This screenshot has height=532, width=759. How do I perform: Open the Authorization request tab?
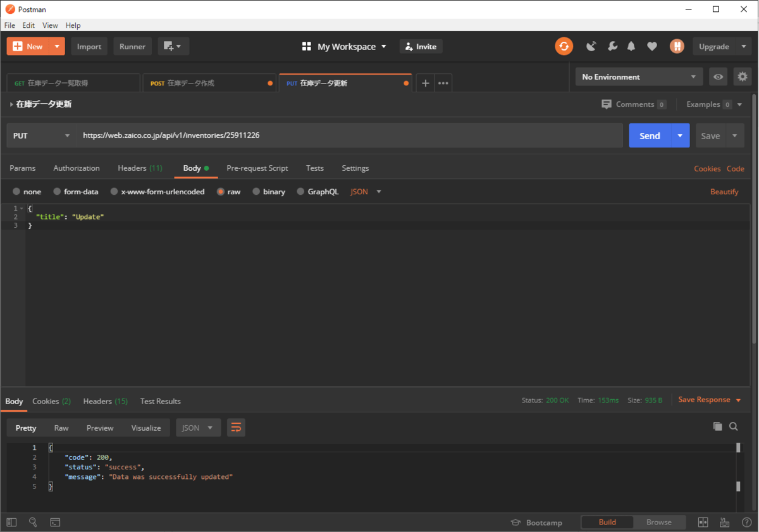point(77,168)
